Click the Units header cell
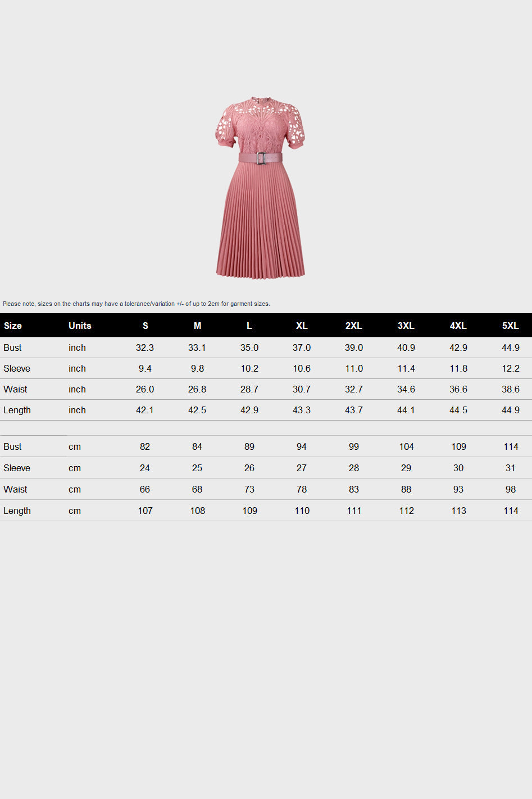This screenshot has width=532, height=799. pos(79,326)
